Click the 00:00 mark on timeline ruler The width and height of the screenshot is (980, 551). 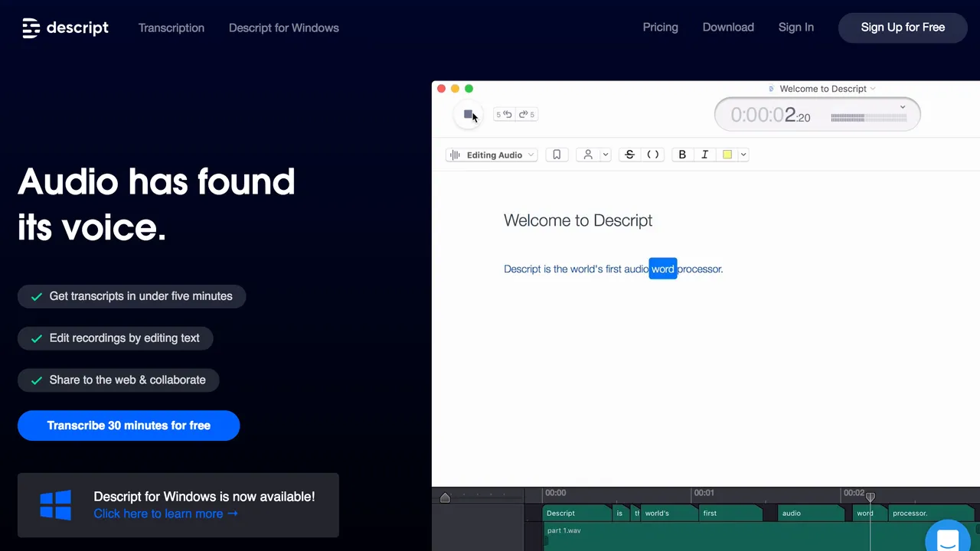point(556,493)
